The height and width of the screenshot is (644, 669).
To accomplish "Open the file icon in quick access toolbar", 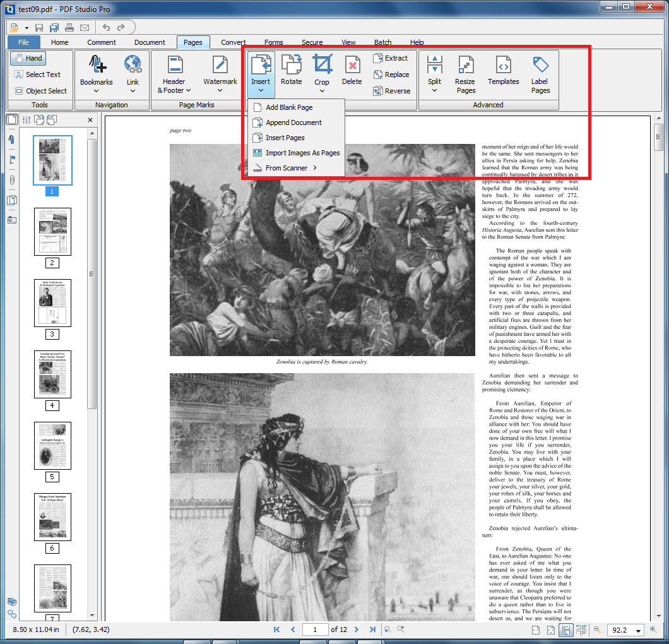I will [14, 28].
